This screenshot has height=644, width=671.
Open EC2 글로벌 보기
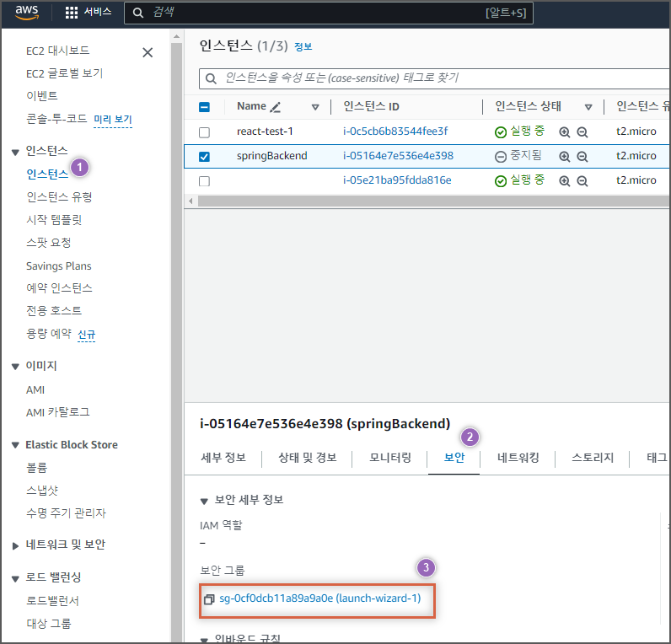coord(65,73)
